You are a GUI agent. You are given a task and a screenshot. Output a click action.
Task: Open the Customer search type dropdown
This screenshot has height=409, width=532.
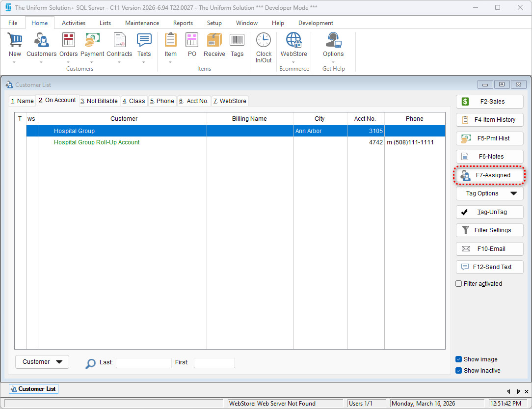coord(42,362)
